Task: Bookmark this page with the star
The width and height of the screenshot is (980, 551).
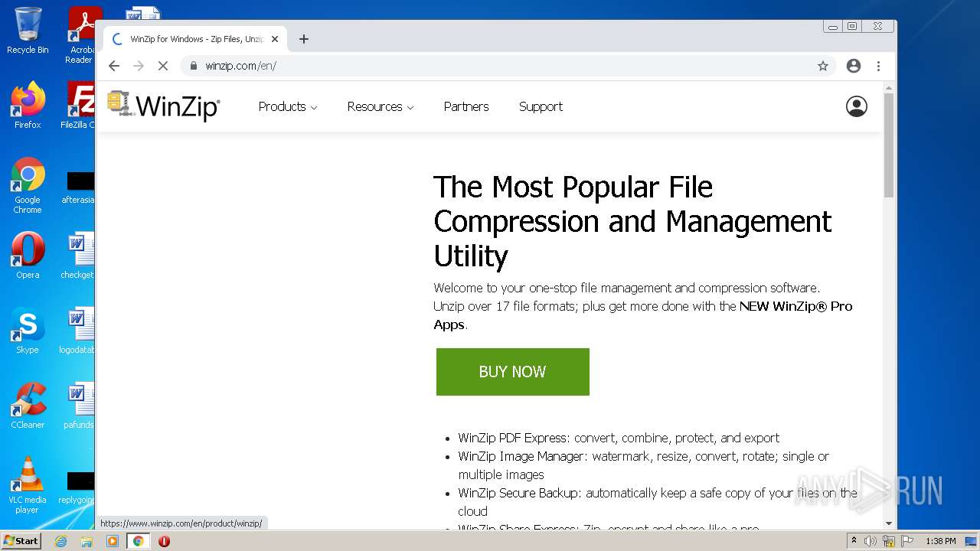Action: (x=823, y=66)
